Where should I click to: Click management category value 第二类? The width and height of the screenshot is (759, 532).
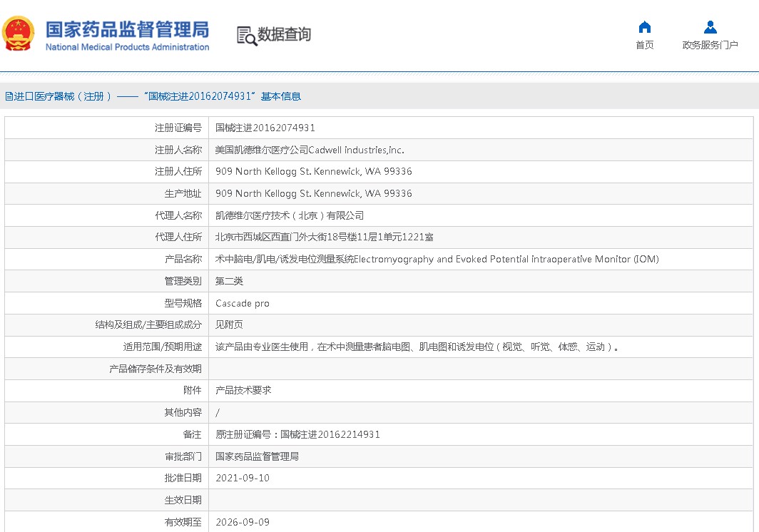[x=229, y=281]
